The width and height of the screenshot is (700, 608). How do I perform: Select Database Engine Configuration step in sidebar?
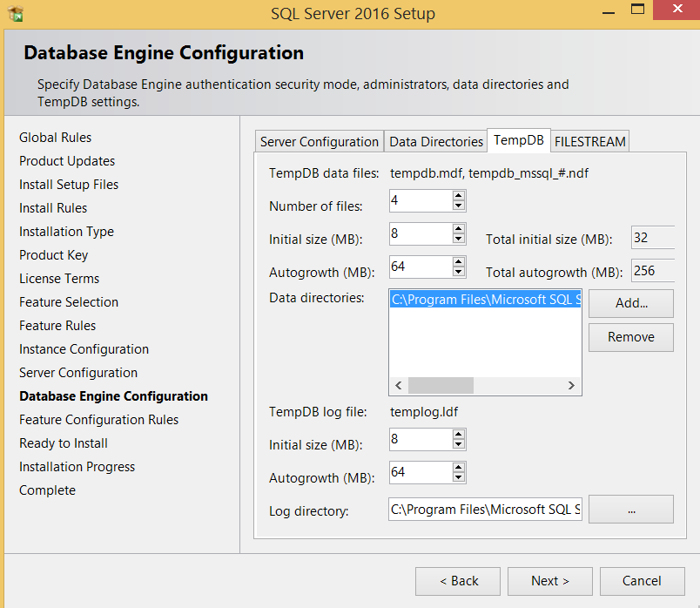point(114,396)
